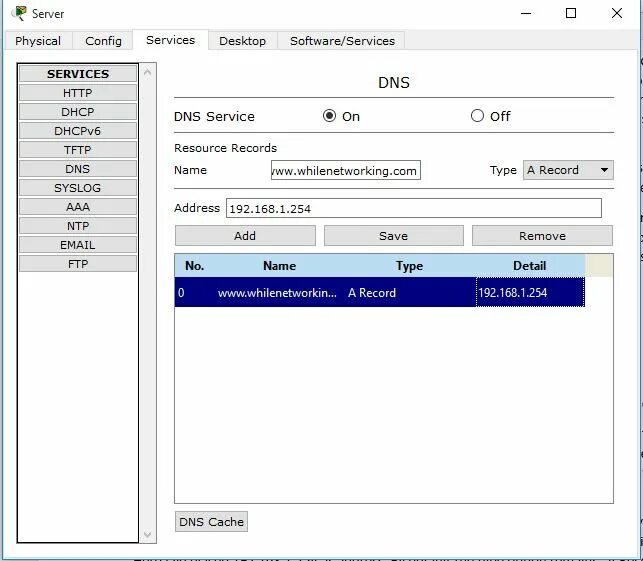Close the Server window
Viewport: 643px width, 561px height.
point(617,13)
